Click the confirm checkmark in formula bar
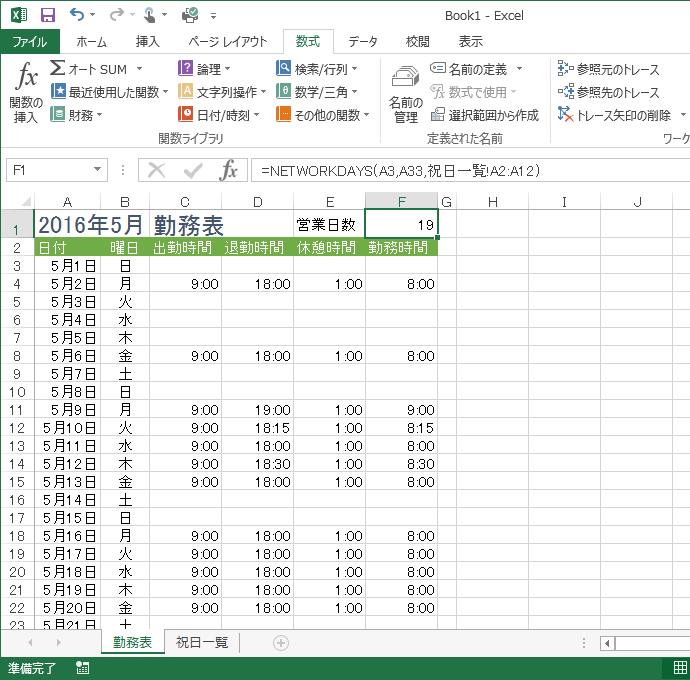 click(x=193, y=170)
